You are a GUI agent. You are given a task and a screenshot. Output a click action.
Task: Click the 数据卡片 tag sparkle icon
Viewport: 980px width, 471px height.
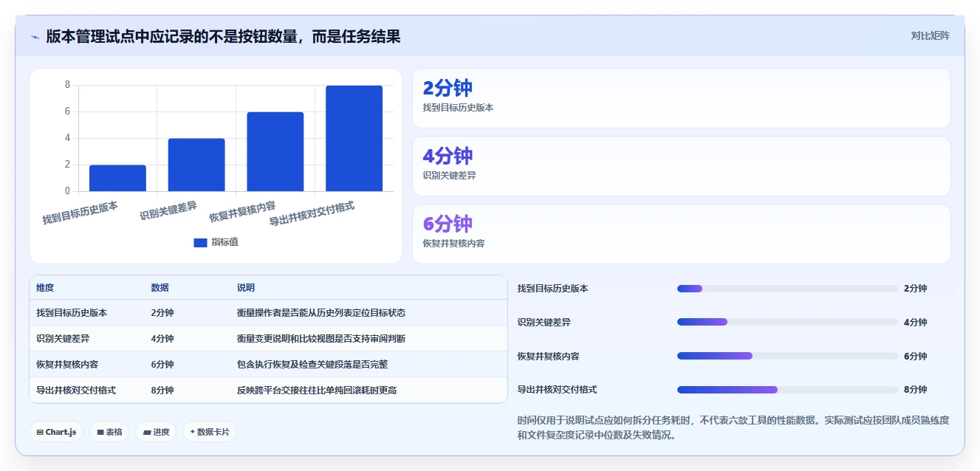pyautogui.click(x=193, y=432)
